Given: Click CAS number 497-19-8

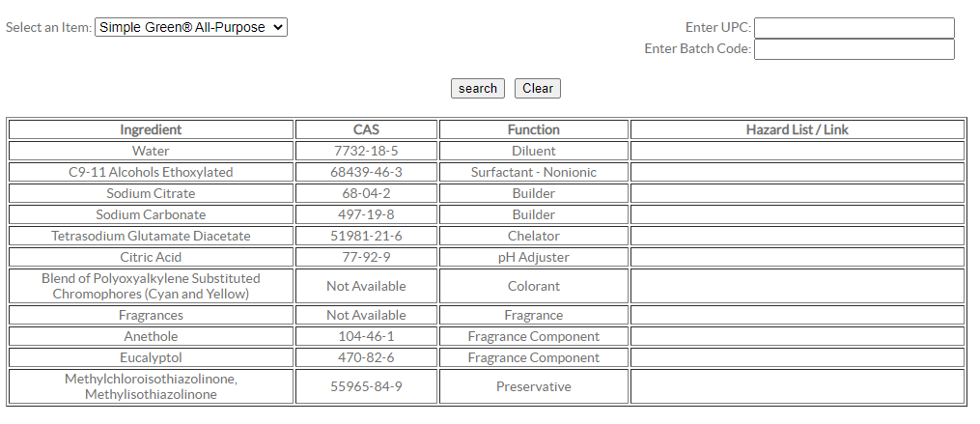Looking at the screenshot, I should click(x=366, y=214).
